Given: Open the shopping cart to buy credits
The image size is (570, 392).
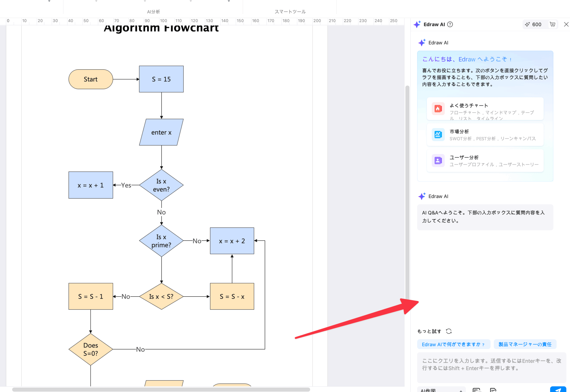Looking at the screenshot, I should [552, 24].
